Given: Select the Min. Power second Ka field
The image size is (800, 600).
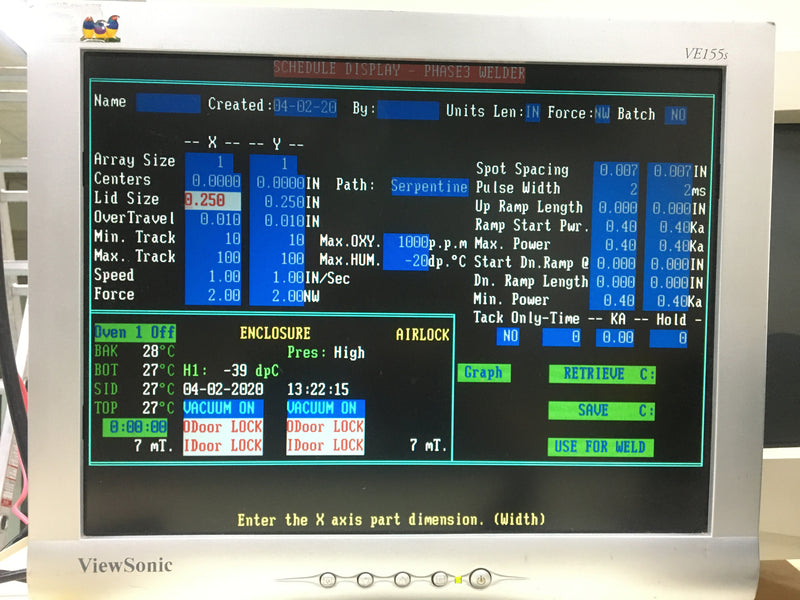Looking at the screenshot, I should (666, 302).
